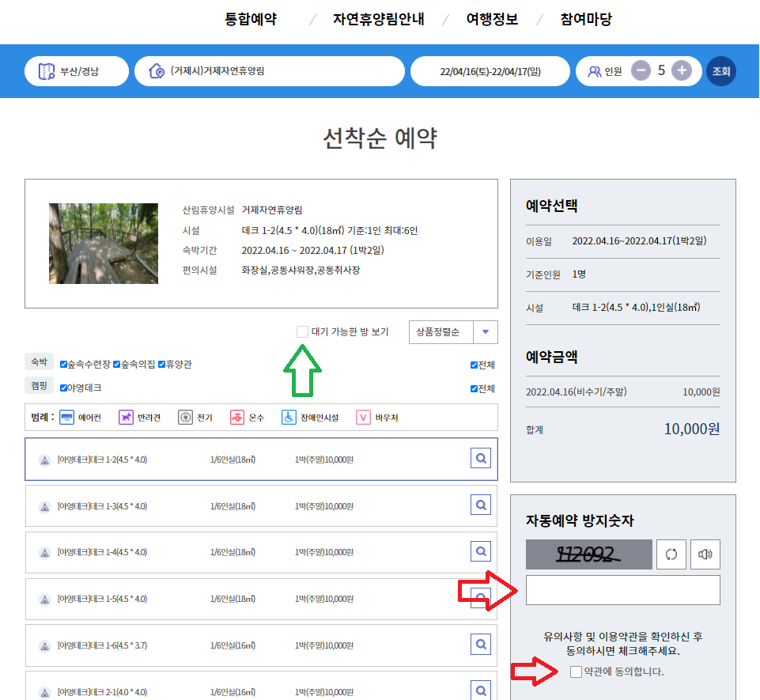The image size is (760, 700).
Task: Select the 데크 1-3(4.5 * 4.0) row
Action: pos(261,505)
